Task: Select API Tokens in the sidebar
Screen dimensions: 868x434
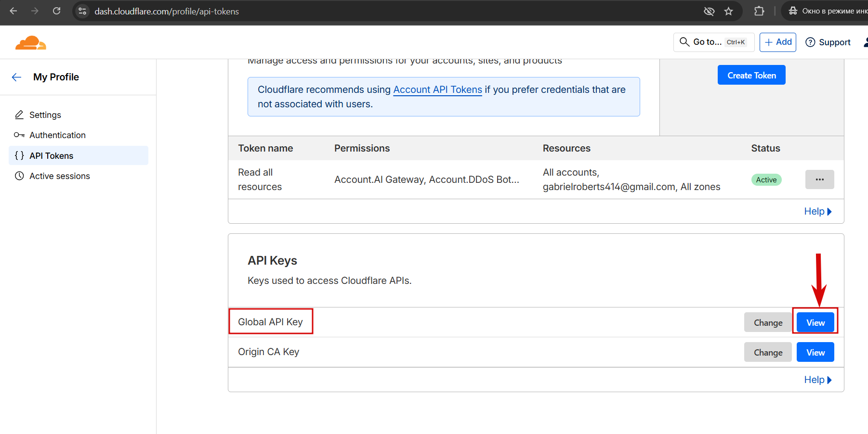Action: [51, 156]
